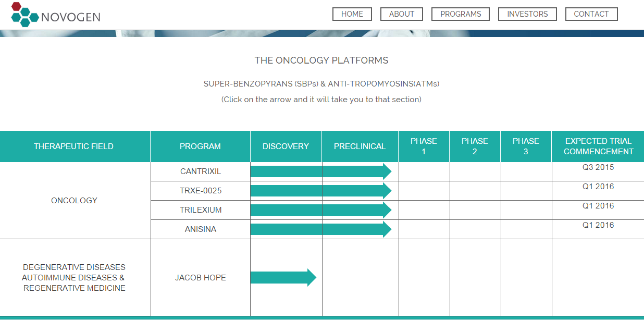The width and height of the screenshot is (644, 320).
Task: Click the DEGENERATIVE DISEASES therapeutic field cell
Action: tap(74, 278)
